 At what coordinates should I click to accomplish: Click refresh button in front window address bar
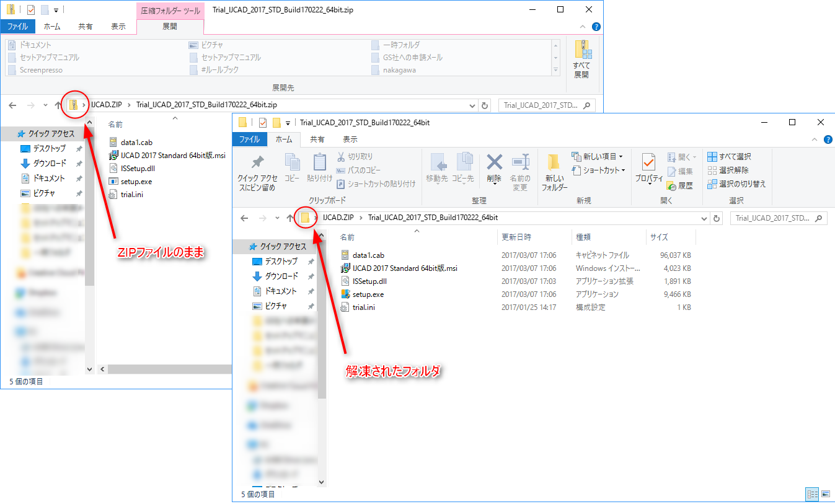717,218
